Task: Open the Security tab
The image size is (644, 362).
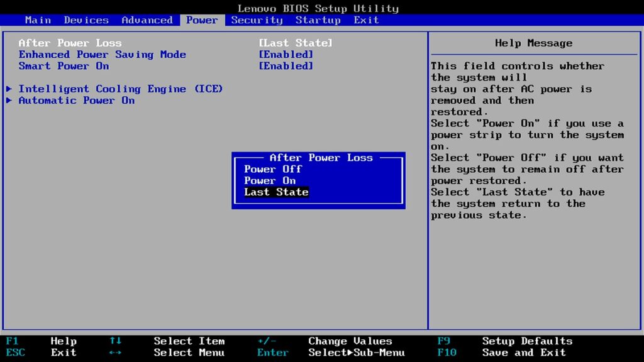Action: [257, 20]
